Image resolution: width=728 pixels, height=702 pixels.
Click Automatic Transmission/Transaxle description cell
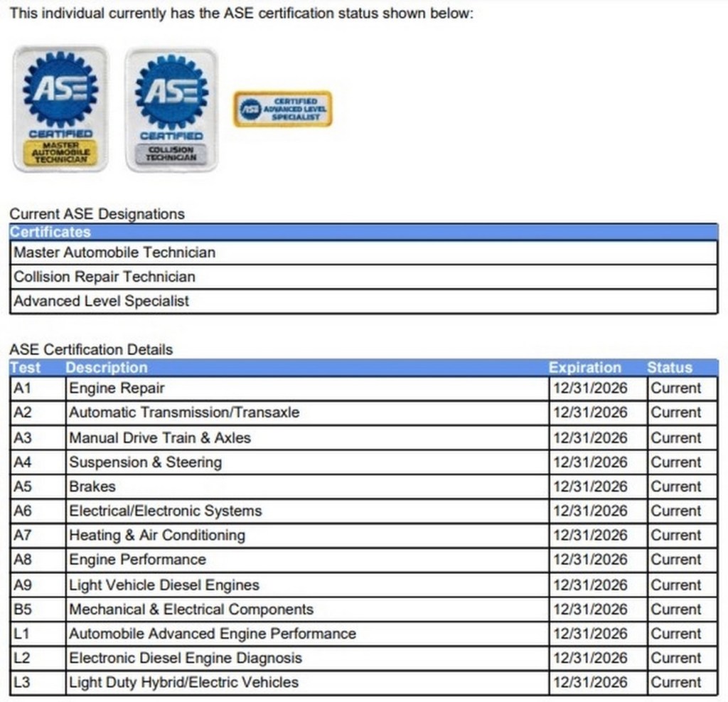click(x=184, y=413)
